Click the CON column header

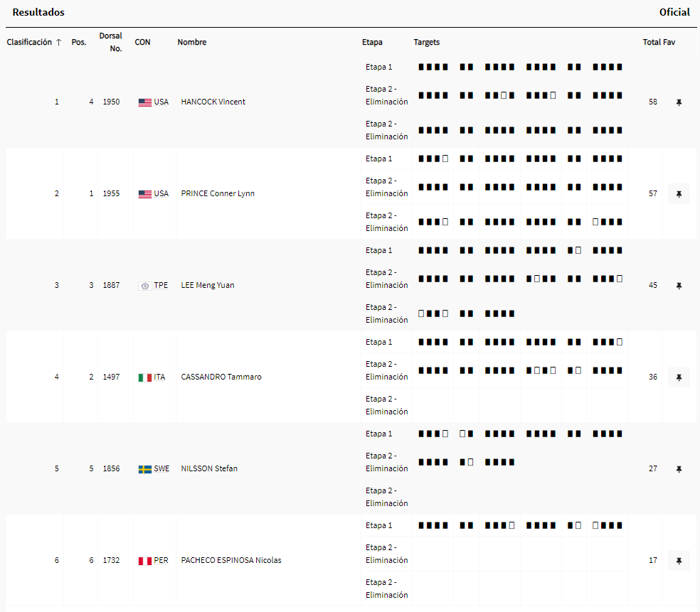tap(142, 42)
